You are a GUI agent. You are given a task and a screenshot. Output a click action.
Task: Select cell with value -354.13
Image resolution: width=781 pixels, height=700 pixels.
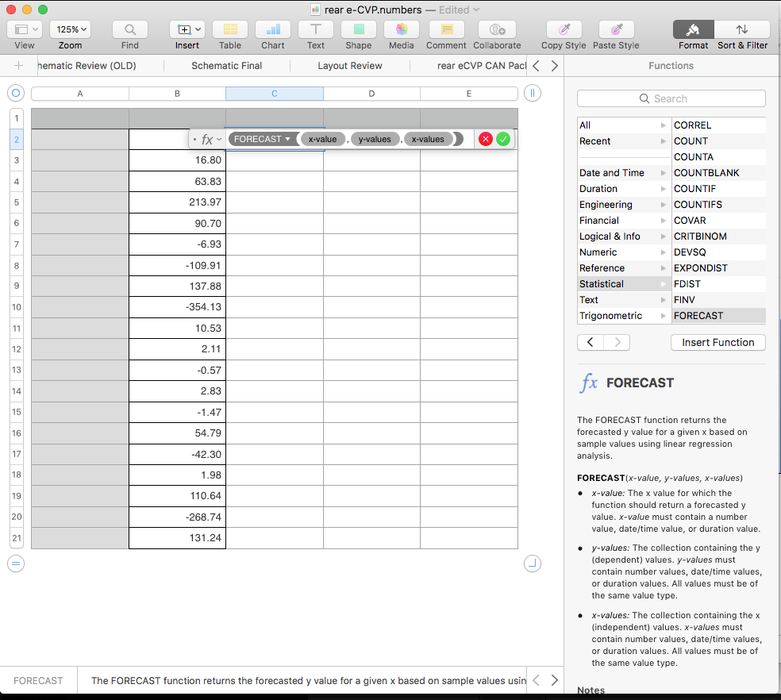[x=177, y=307]
